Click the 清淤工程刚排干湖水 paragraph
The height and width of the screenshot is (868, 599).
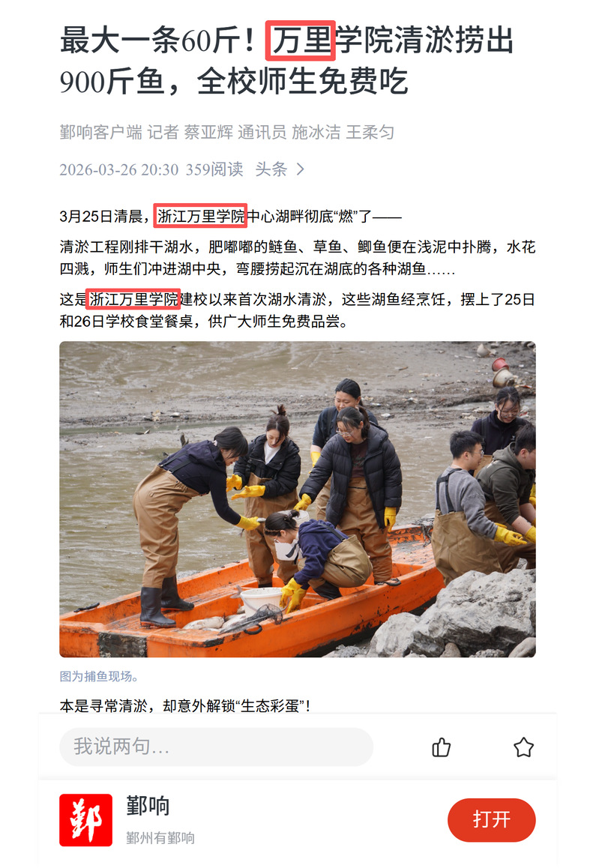[x=298, y=257]
